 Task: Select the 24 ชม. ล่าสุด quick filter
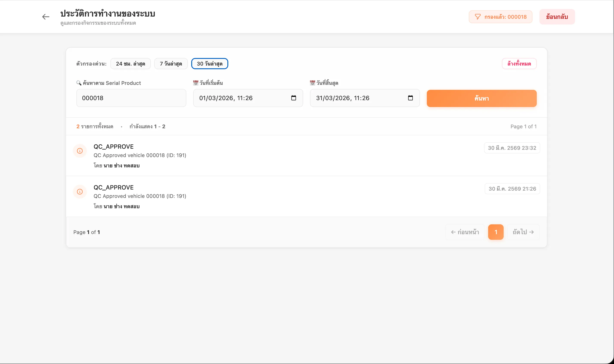click(130, 64)
